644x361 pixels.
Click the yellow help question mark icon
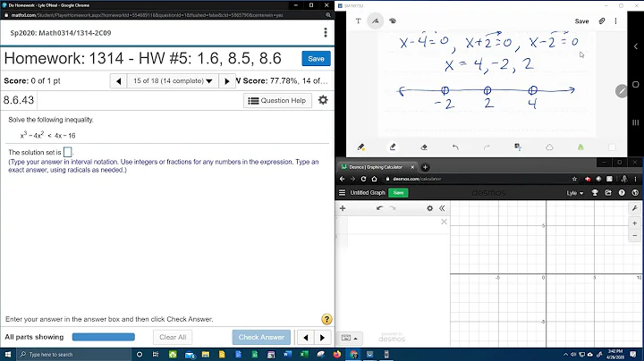point(326,319)
